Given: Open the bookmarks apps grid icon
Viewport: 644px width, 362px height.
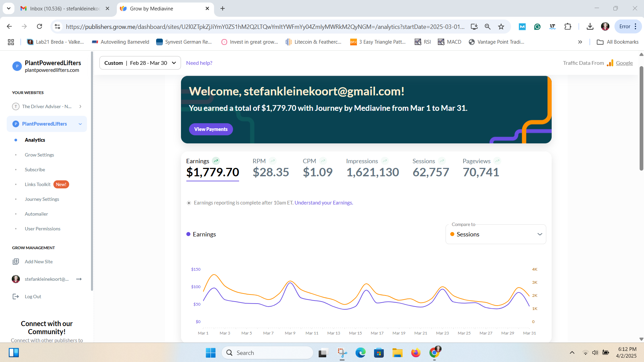Looking at the screenshot, I should click(x=11, y=42).
